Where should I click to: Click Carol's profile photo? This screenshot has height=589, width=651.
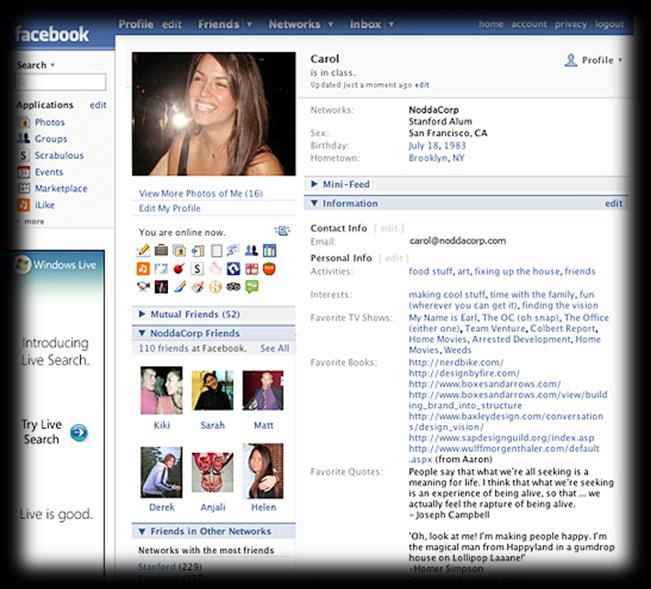pyautogui.click(x=214, y=114)
